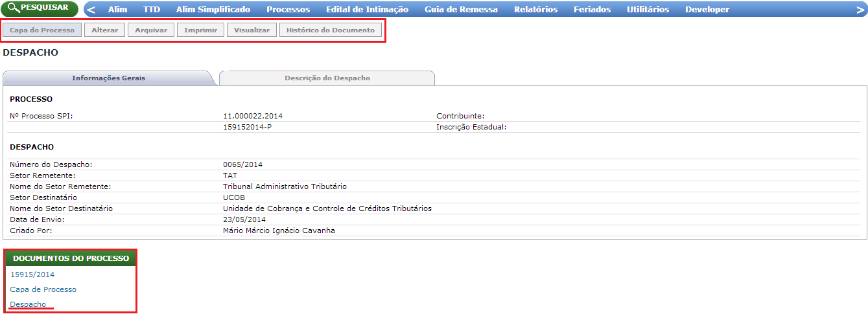The width and height of the screenshot is (868, 314).
Task: Open the TTD menu
Action: click(x=152, y=10)
